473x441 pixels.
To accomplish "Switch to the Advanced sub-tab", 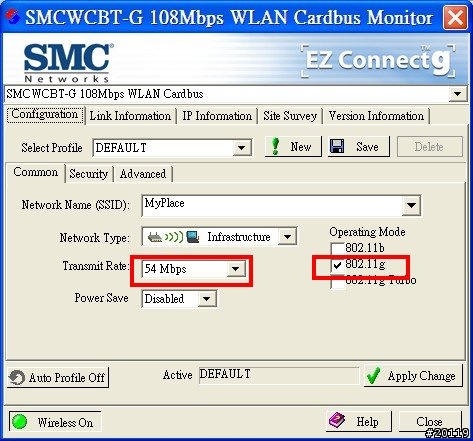I will pos(143,174).
